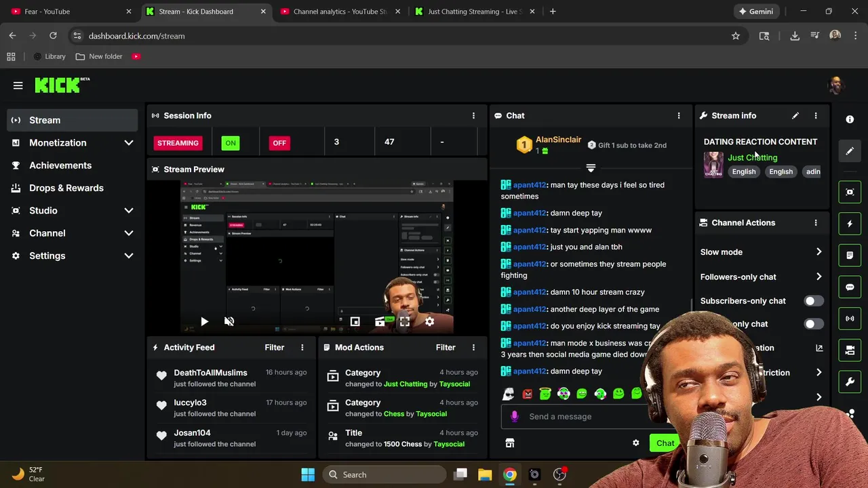
Task: Open Slow mode options chevron
Action: [818, 252]
